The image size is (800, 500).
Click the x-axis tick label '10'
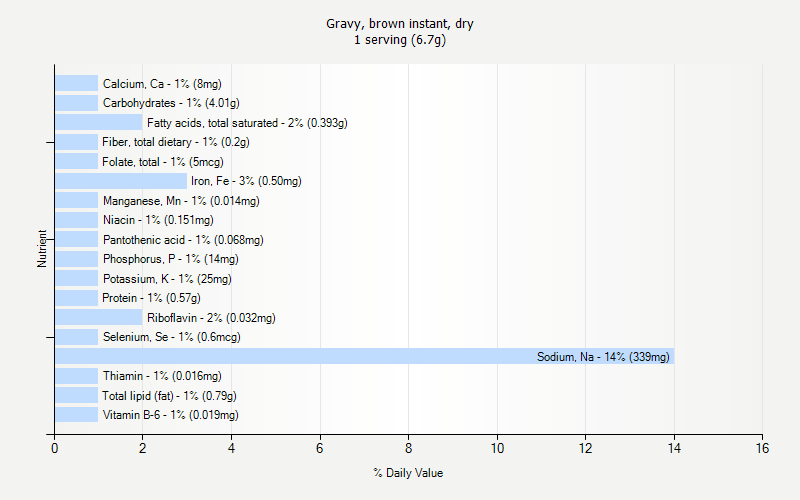tap(497, 448)
